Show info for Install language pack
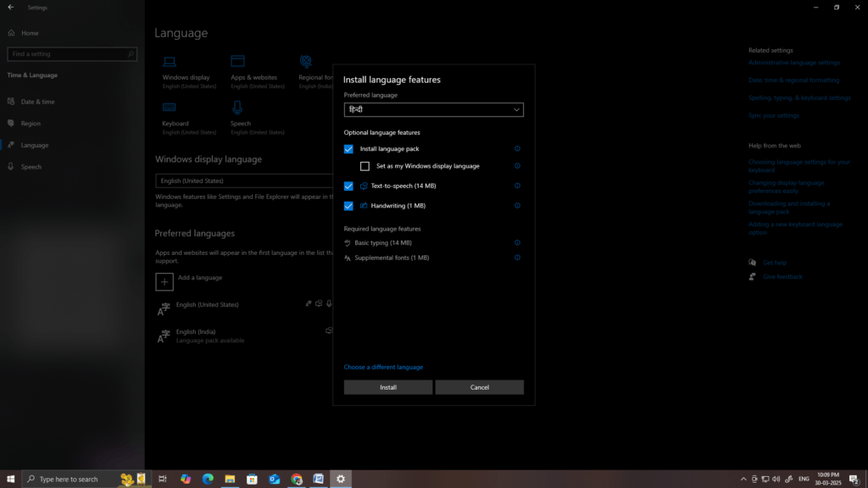Screen dimensions: 868x488 pos(517,149)
